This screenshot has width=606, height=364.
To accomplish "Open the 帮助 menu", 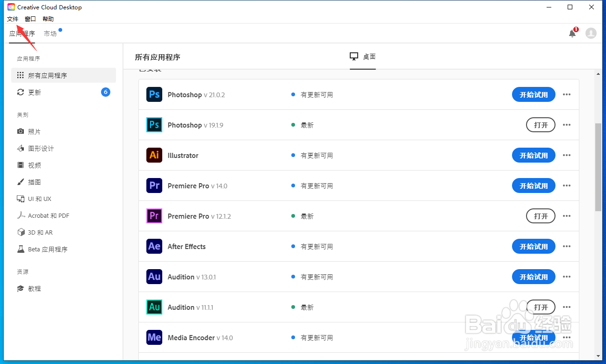I will (x=48, y=19).
